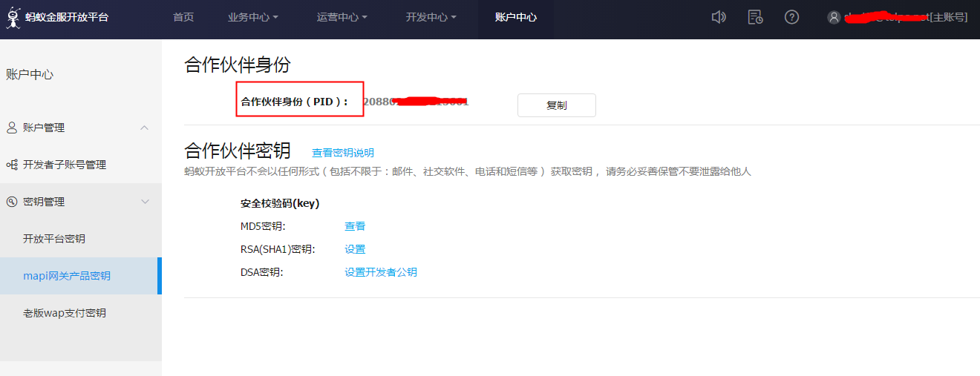Image resolution: width=980 pixels, height=376 pixels.
Task: Click the RSA(SHA1)密钥 label
Action: pos(278,249)
